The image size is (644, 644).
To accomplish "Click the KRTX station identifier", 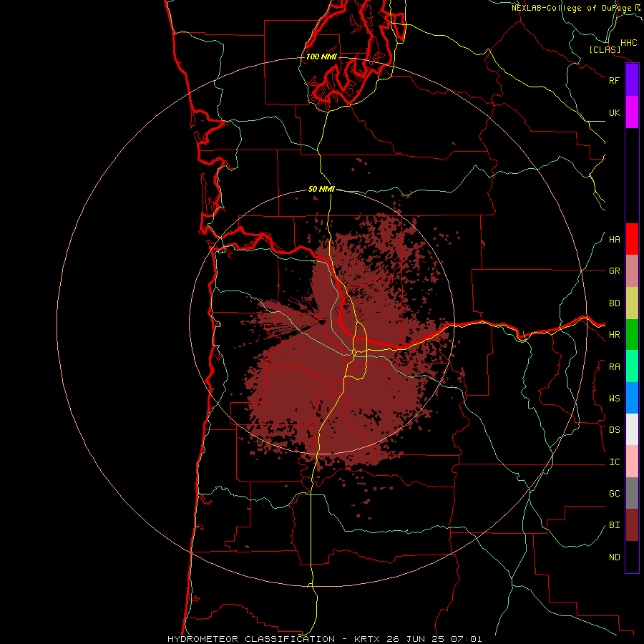I will point(368,639).
